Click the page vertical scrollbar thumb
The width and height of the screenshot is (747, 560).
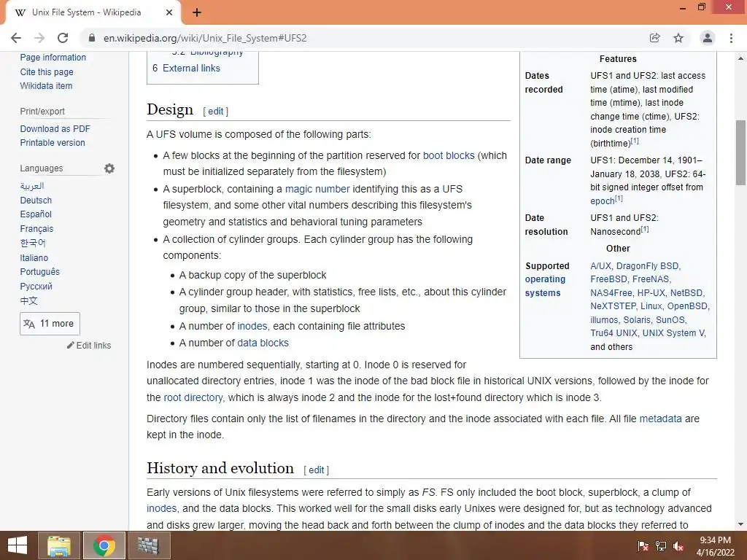click(x=740, y=152)
